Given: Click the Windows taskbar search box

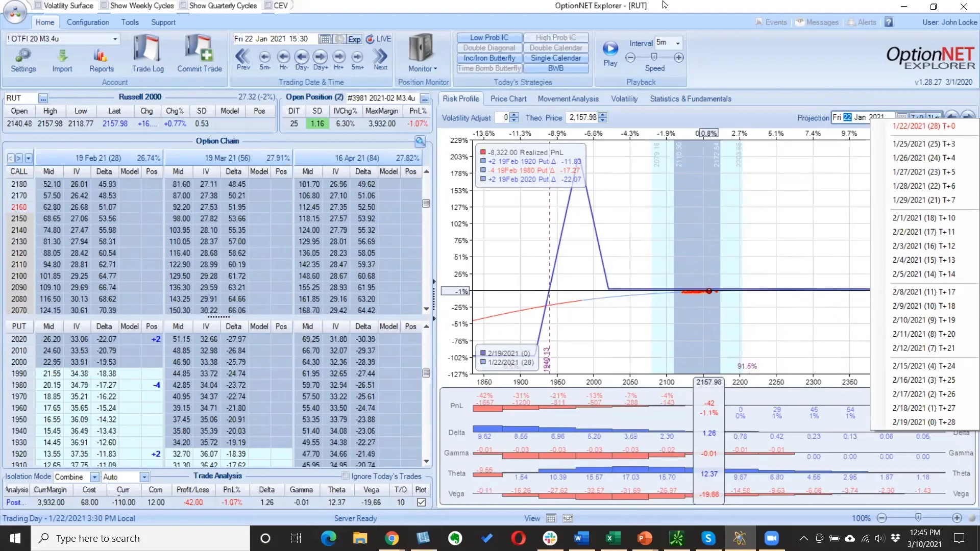Looking at the screenshot, I should (140, 538).
